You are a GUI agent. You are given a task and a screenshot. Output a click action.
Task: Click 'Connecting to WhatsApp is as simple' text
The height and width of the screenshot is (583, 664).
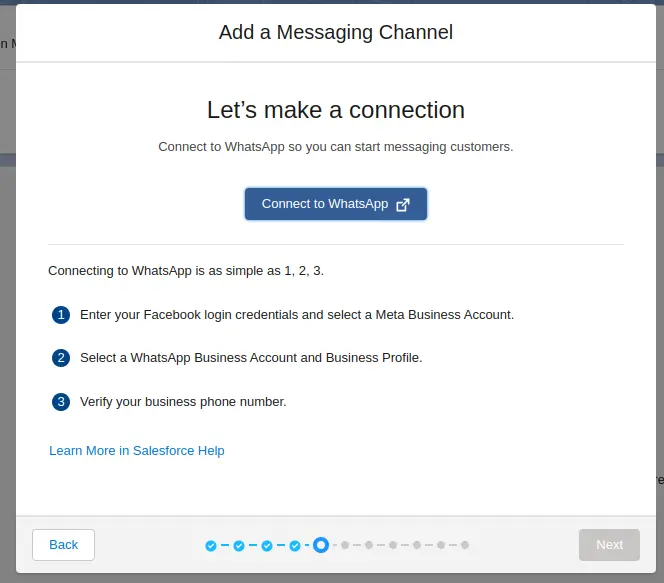(x=186, y=271)
